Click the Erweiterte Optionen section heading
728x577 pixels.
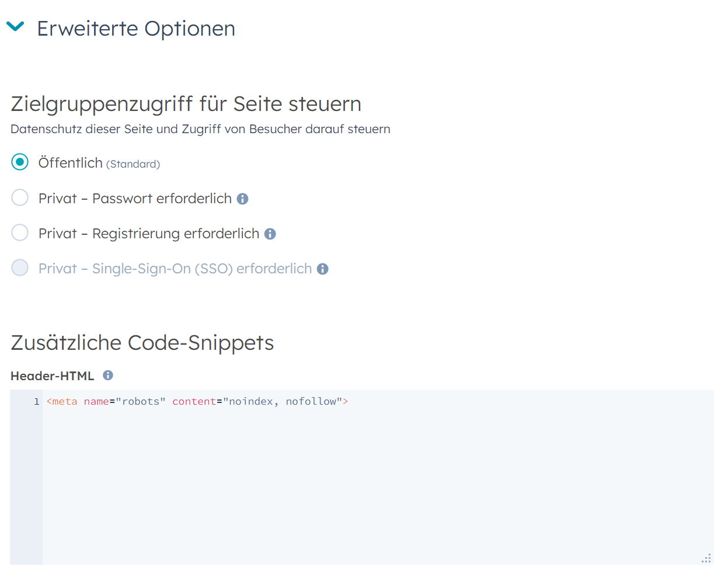(x=135, y=29)
